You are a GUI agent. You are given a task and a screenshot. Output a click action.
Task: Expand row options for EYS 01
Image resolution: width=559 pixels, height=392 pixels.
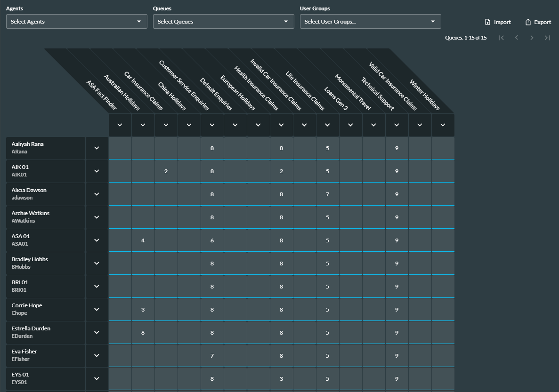97,378
